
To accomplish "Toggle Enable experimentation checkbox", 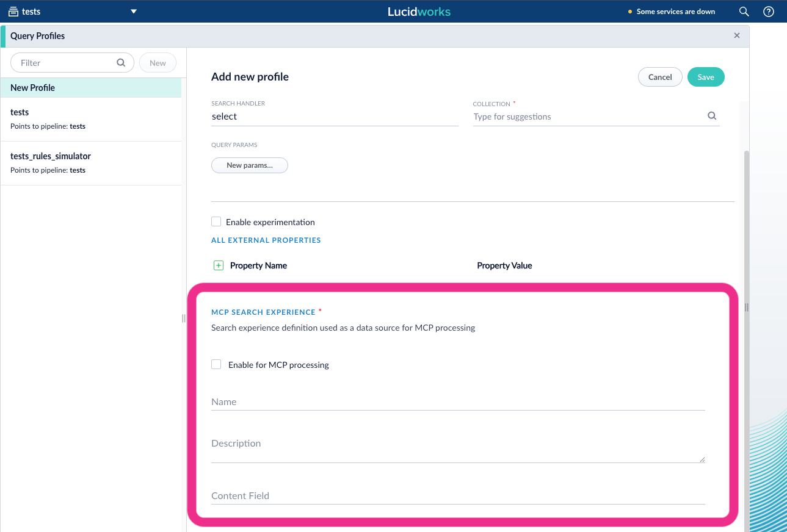I will [x=216, y=221].
